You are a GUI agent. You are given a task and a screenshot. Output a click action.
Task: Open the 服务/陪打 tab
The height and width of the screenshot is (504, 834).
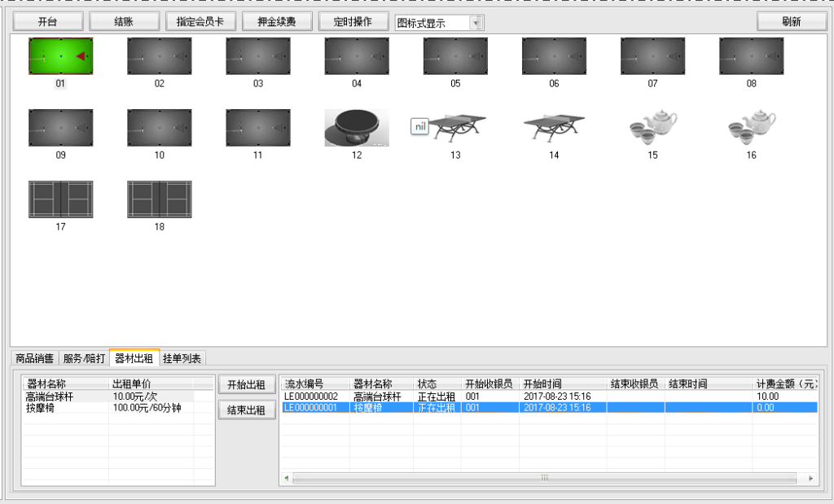tap(85, 358)
